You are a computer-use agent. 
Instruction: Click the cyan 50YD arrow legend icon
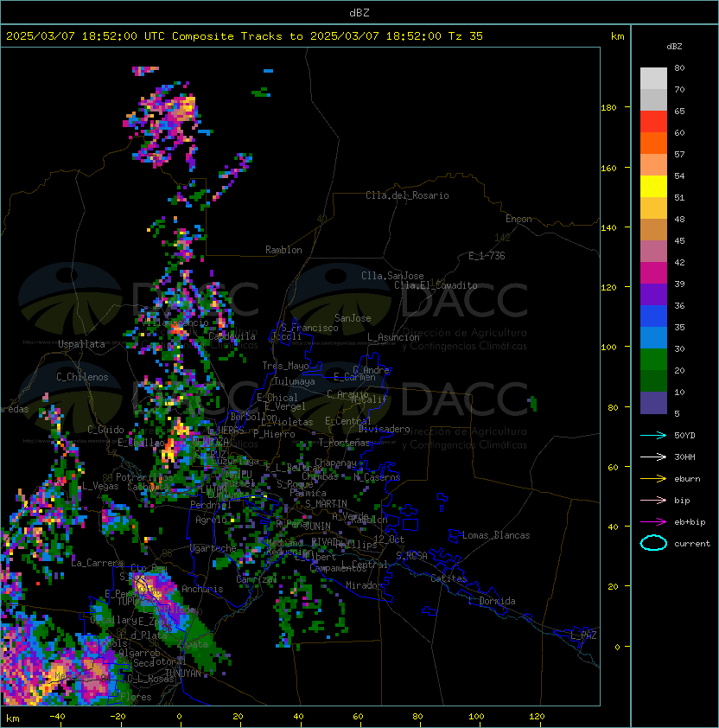(653, 435)
